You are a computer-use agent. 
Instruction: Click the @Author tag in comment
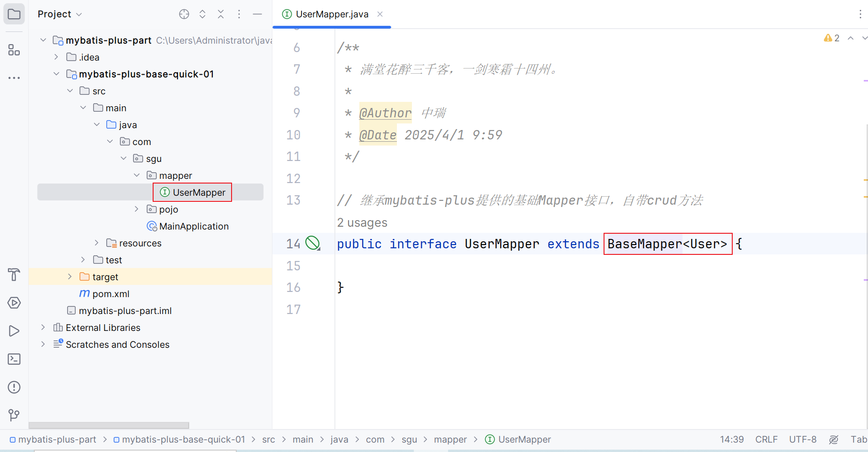point(385,113)
